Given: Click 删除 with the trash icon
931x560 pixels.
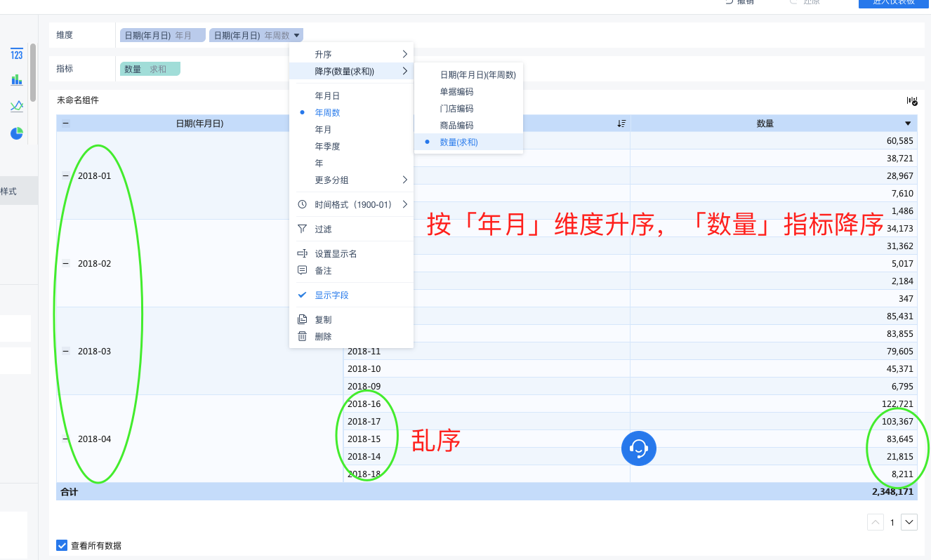Looking at the screenshot, I should (x=323, y=336).
